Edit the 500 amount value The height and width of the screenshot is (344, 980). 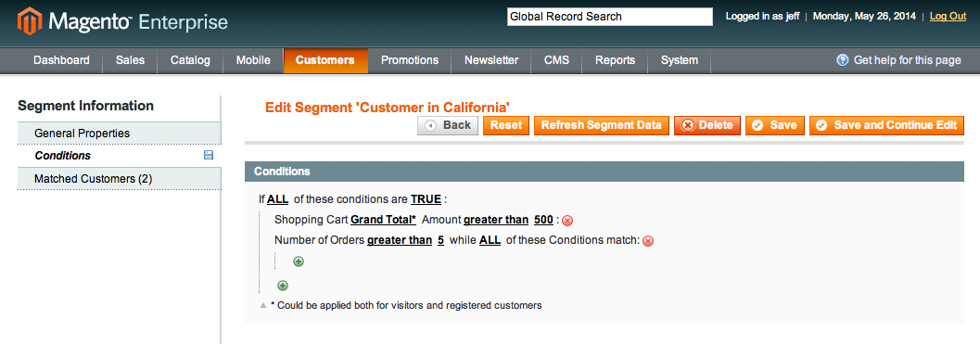pos(543,220)
